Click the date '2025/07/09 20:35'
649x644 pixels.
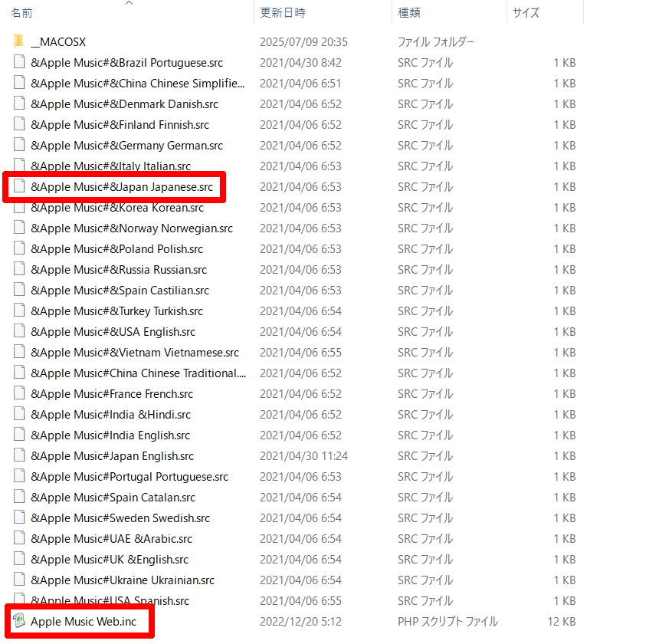coord(303,42)
